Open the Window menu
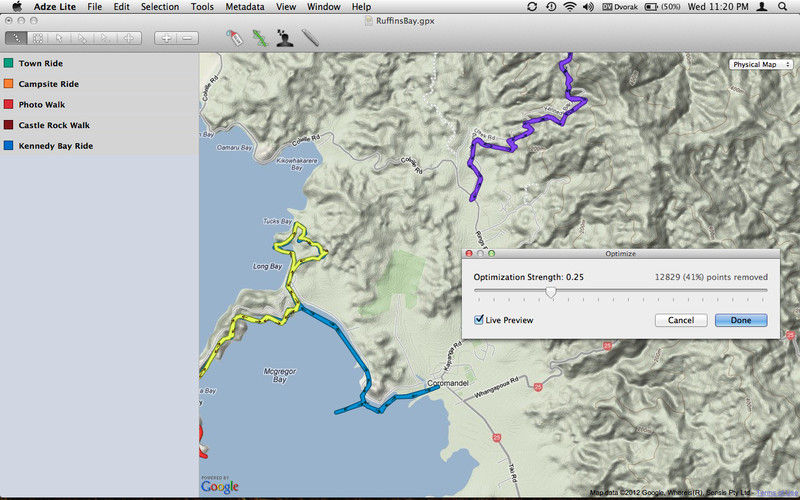The height and width of the screenshot is (500, 800). (x=323, y=7)
